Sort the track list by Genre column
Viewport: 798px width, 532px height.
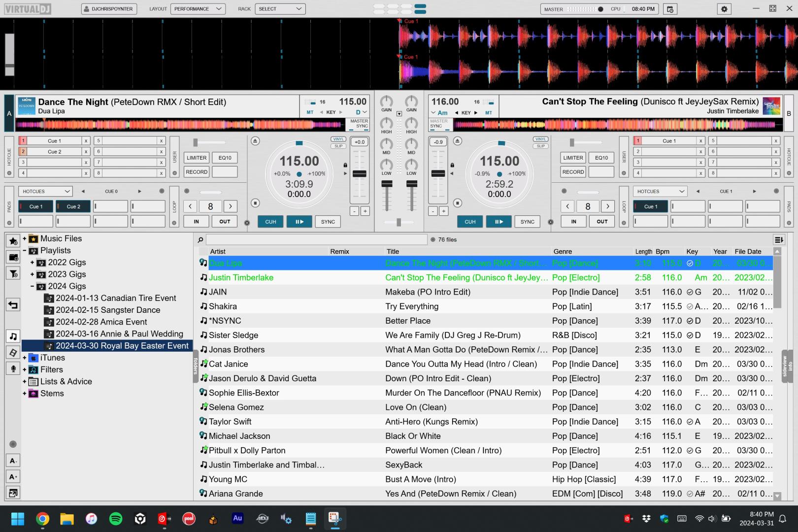(562, 251)
